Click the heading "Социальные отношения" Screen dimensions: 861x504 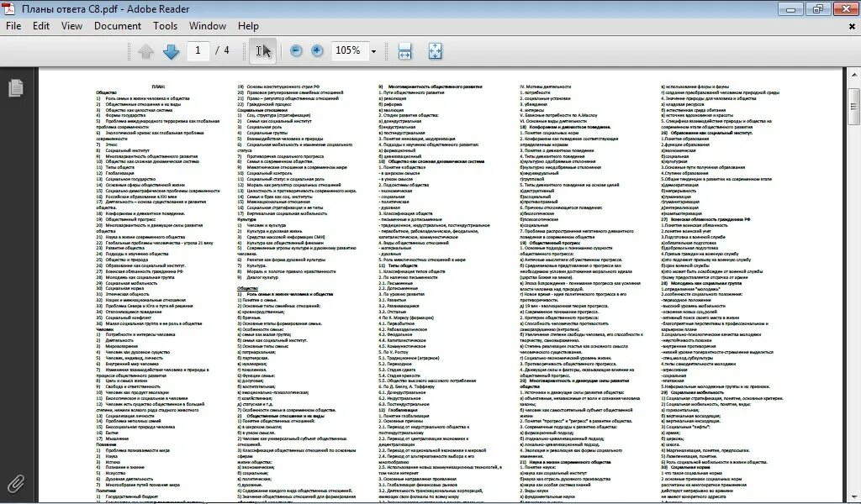pyautogui.click(x=262, y=110)
